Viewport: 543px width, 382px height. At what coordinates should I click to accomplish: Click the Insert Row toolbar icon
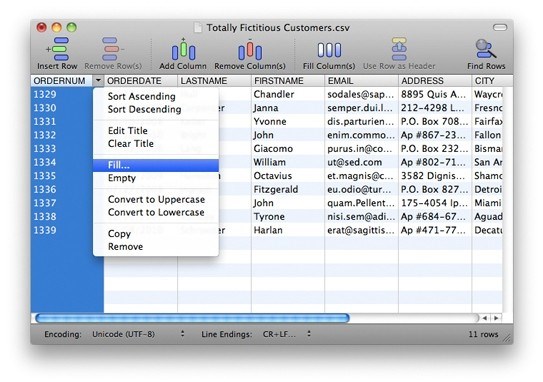click(57, 49)
